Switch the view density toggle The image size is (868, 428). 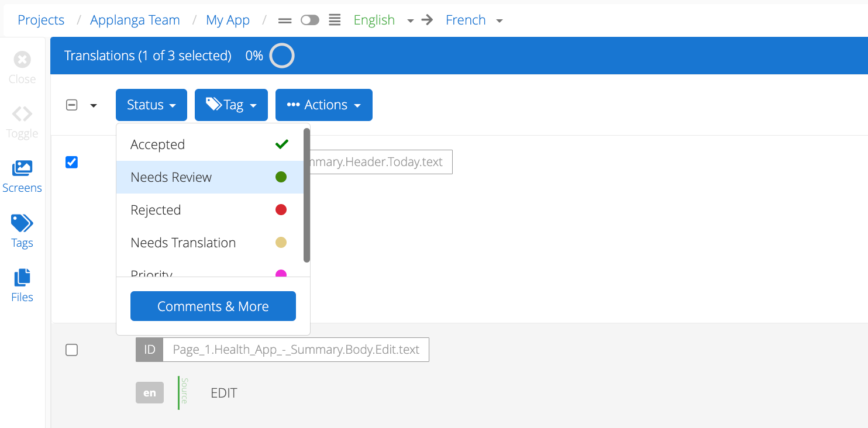pos(310,20)
